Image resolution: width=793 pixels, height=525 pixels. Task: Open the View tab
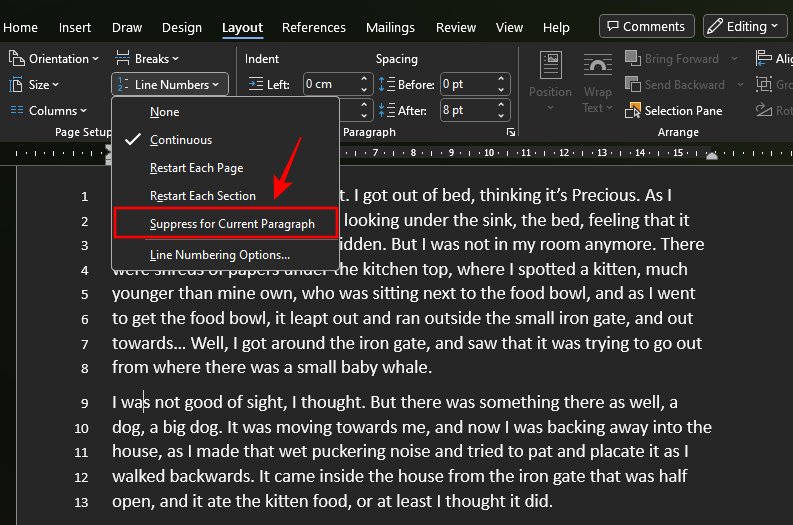pyautogui.click(x=509, y=27)
